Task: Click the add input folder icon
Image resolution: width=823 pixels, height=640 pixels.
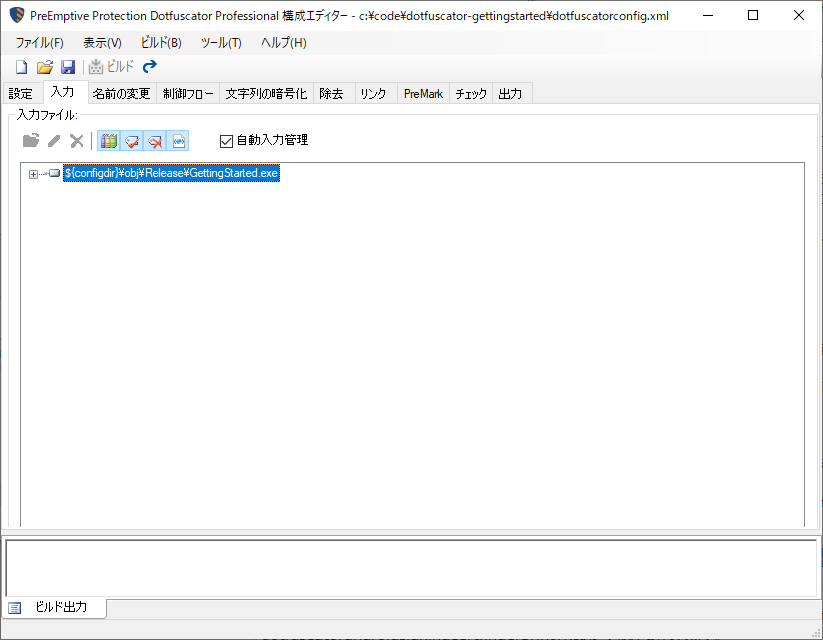Action: click(30, 141)
